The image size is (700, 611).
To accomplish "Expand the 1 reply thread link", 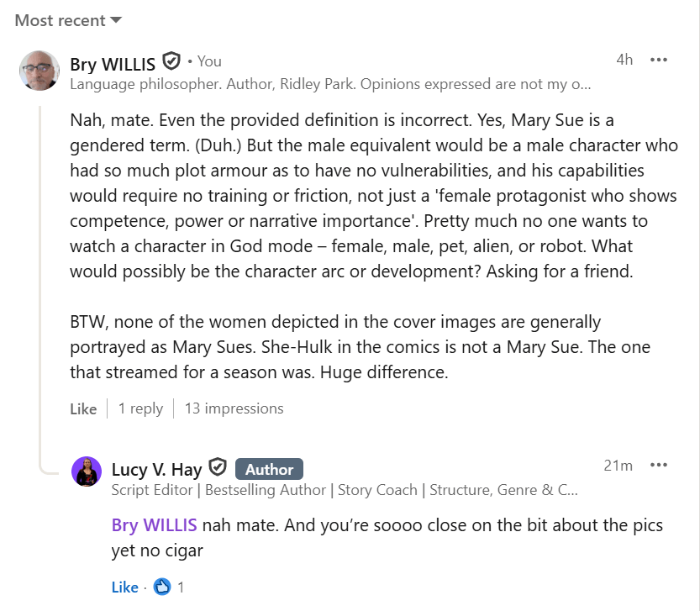I will click(140, 409).
